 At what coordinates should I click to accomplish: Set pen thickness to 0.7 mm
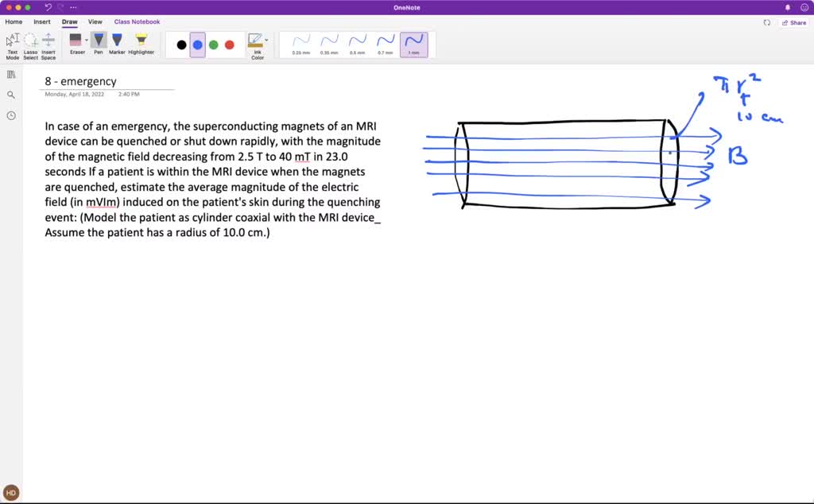click(x=386, y=44)
